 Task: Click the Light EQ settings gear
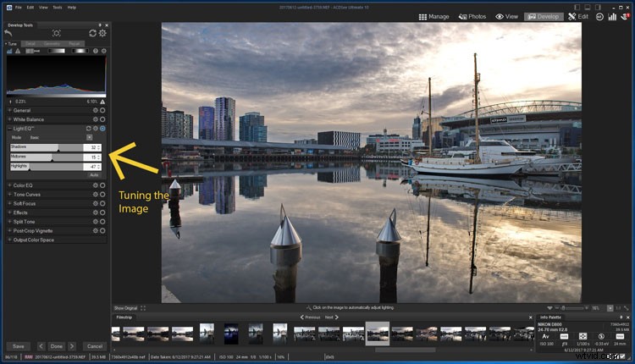point(96,129)
